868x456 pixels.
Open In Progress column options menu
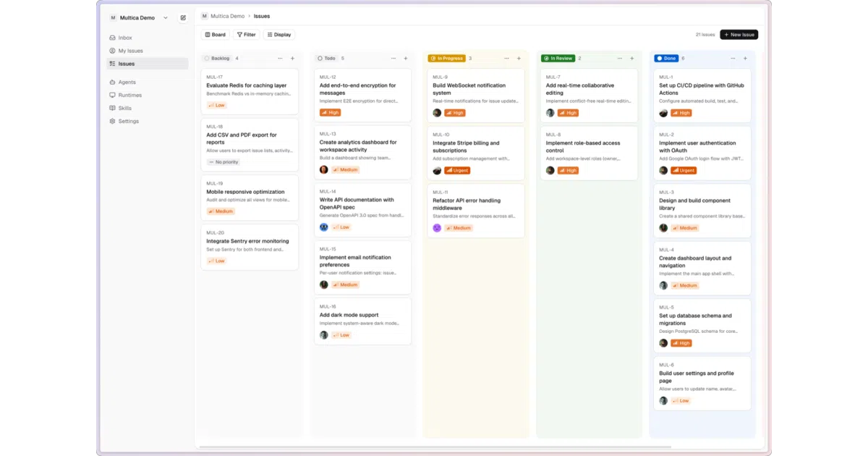click(x=506, y=58)
